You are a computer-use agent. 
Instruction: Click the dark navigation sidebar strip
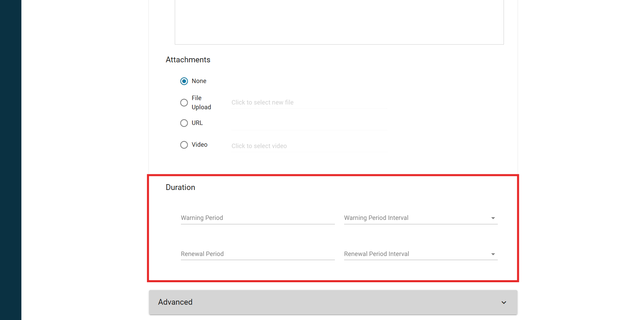pyautogui.click(x=11, y=160)
